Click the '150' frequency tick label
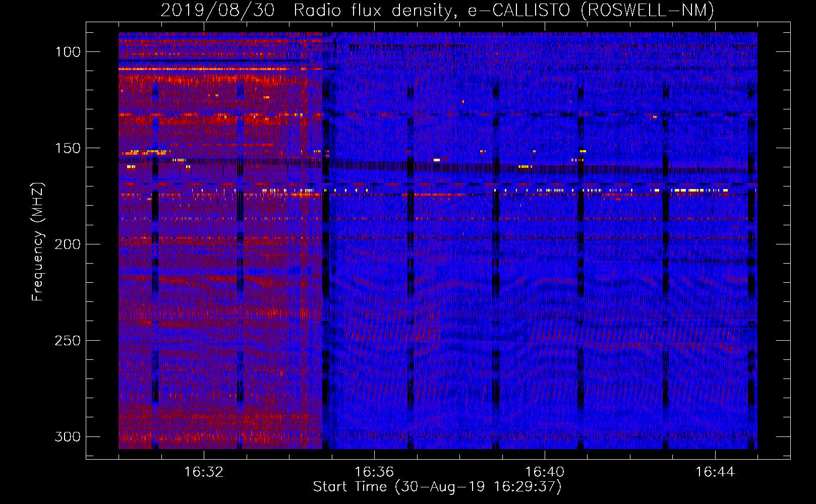 pos(67,148)
